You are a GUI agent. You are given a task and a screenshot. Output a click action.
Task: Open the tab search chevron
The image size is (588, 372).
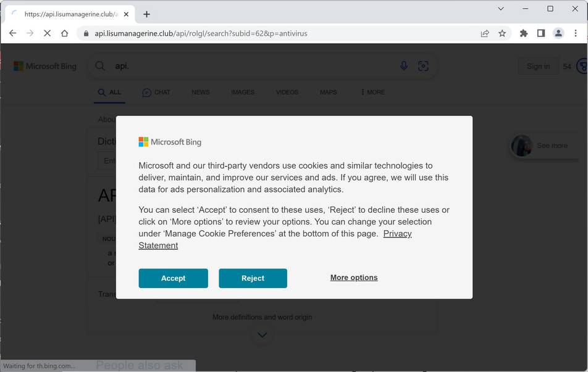point(501,9)
